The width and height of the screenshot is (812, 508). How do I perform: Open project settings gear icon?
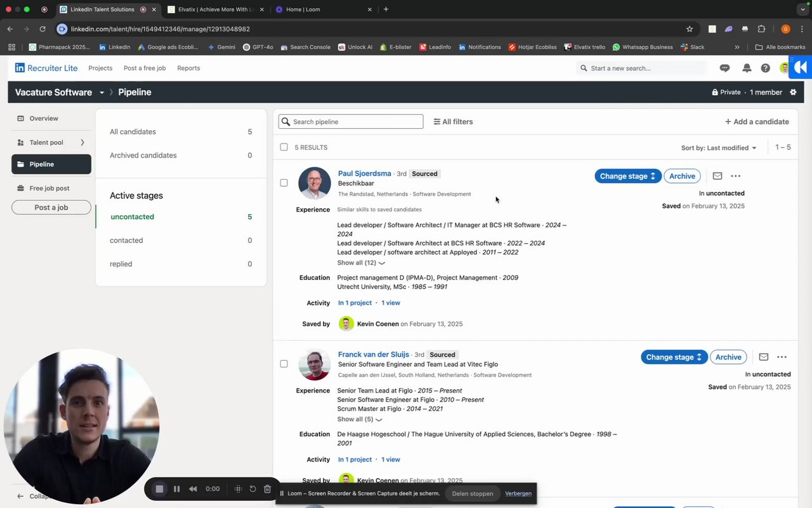point(793,92)
